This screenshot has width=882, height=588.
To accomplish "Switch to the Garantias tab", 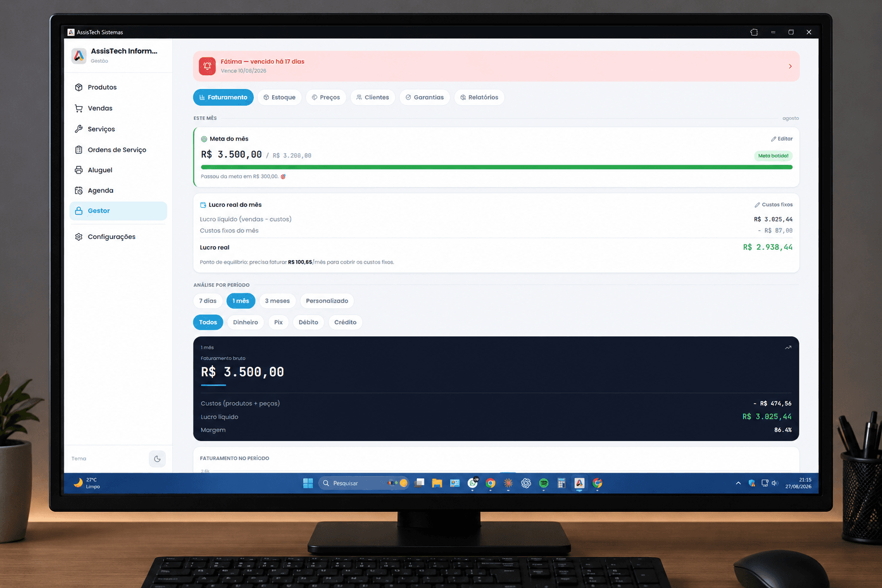I will 425,98.
